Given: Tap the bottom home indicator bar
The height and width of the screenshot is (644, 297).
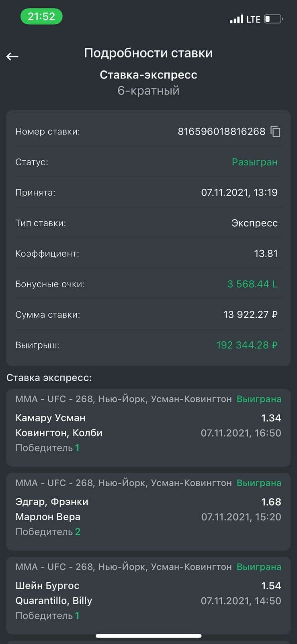Looking at the screenshot, I should [148, 636].
